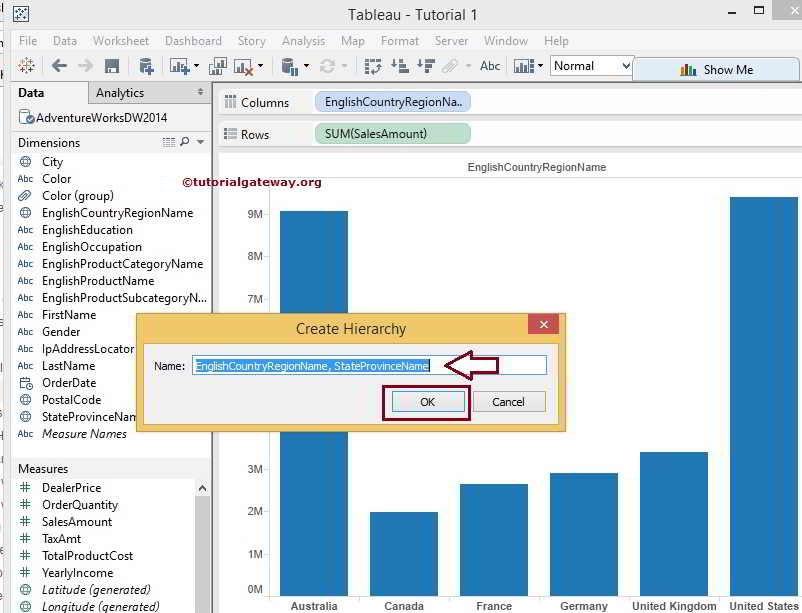Click the Add New Data Source icon

pyautogui.click(x=146, y=66)
